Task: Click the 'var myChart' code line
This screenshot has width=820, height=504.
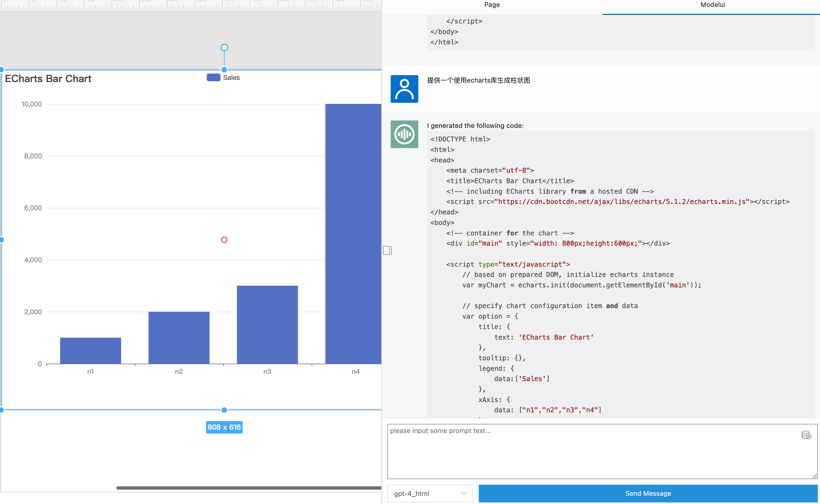Action: (582, 285)
